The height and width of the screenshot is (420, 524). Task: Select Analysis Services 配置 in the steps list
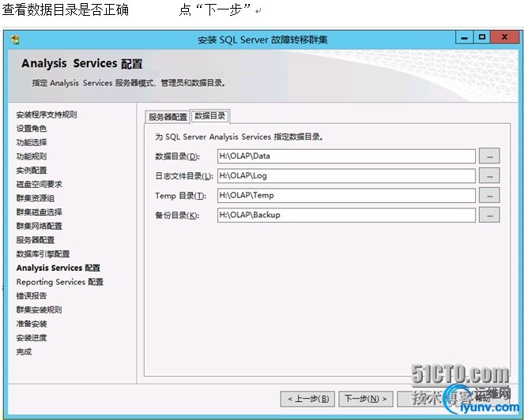[58, 268]
